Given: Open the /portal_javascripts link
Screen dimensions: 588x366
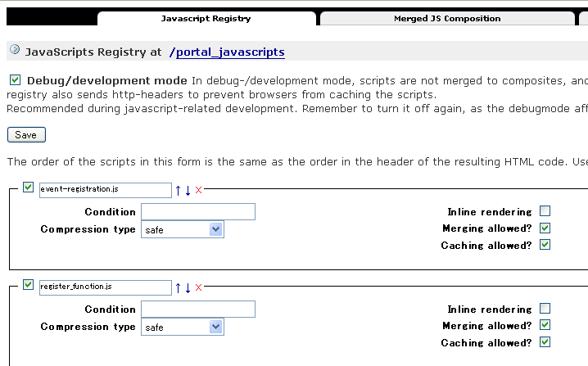Looking at the screenshot, I should pyautogui.click(x=227, y=52).
